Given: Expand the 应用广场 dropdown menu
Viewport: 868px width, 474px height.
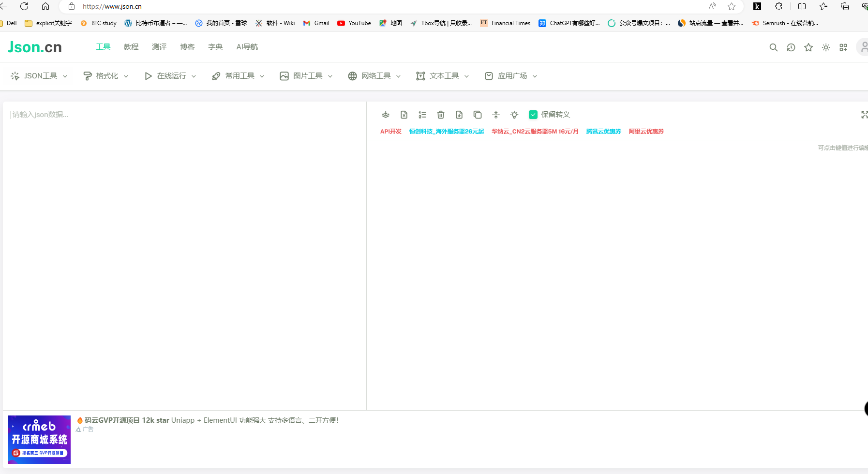Looking at the screenshot, I should point(511,76).
